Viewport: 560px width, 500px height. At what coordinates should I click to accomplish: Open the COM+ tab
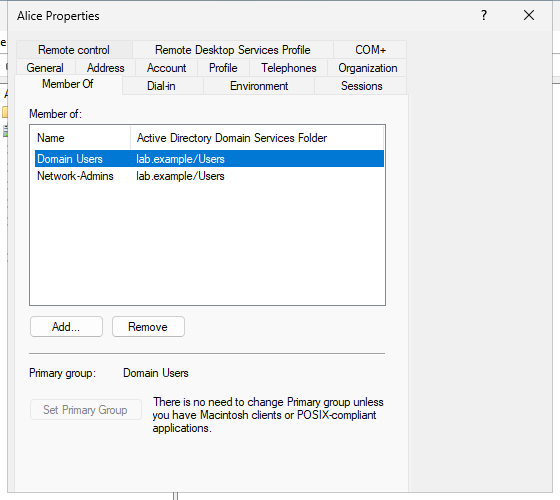click(370, 50)
